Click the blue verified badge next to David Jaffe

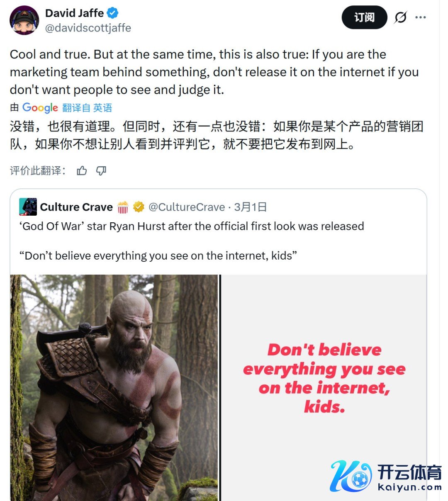pos(113,13)
